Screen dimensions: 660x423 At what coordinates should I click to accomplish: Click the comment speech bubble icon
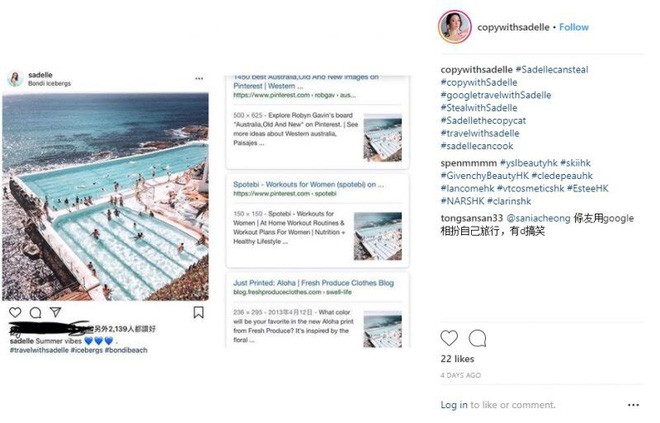click(477, 338)
